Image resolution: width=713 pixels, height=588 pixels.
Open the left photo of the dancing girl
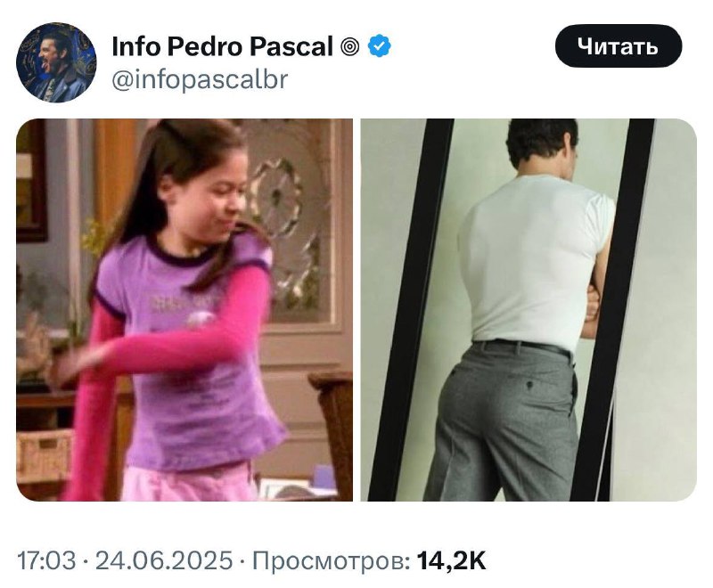pyautogui.click(x=184, y=310)
